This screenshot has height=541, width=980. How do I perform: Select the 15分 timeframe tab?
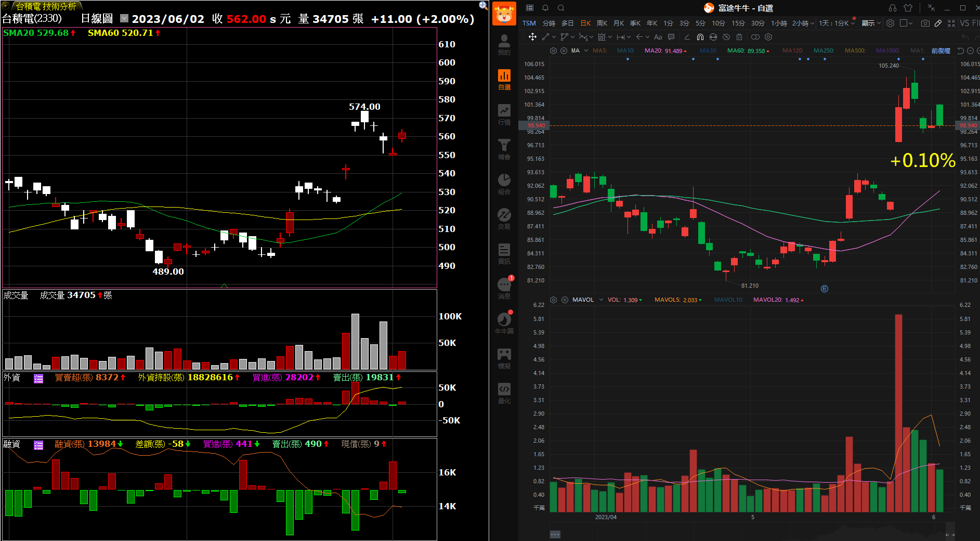(738, 23)
